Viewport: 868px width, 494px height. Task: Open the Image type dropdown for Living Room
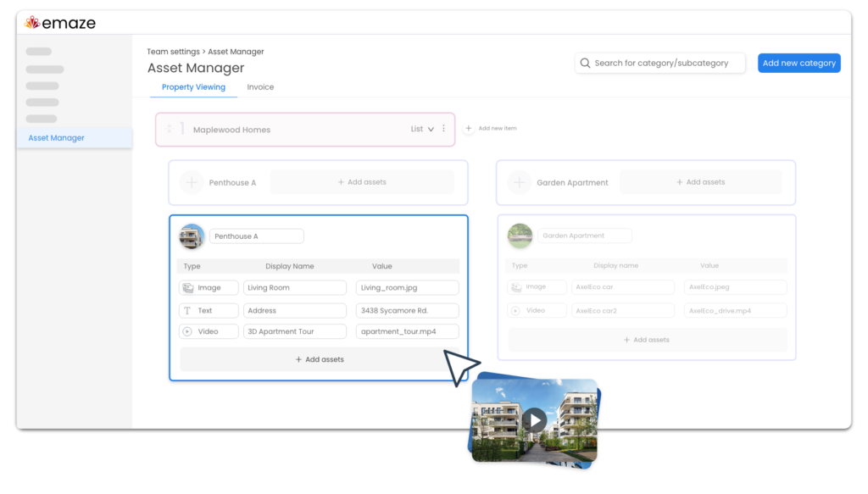pos(209,287)
